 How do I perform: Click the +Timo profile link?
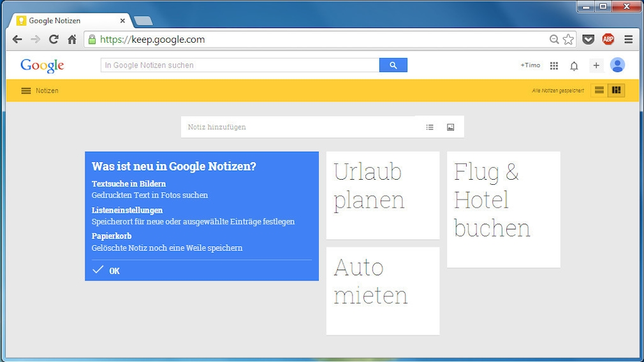[531, 65]
